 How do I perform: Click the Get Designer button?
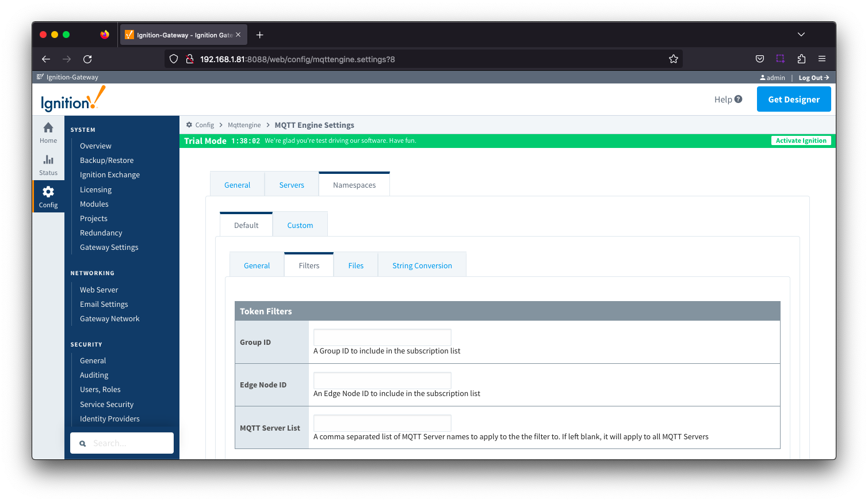point(794,99)
